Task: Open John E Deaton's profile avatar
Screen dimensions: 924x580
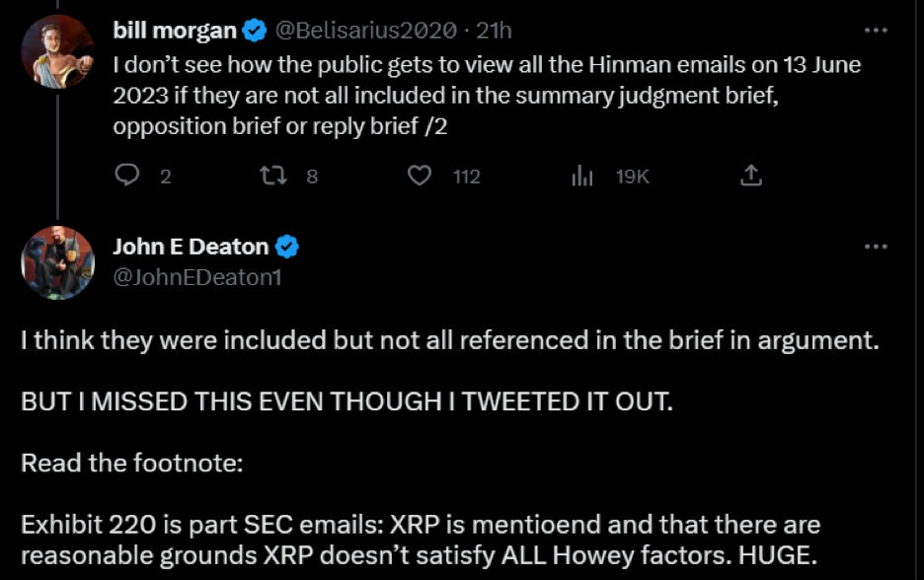Action: click(x=57, y=263)
